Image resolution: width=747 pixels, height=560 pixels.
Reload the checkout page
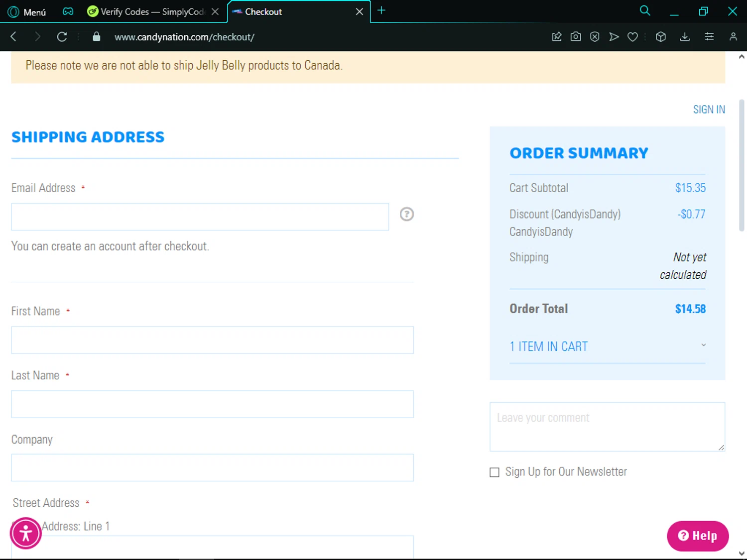pos(62,36)
